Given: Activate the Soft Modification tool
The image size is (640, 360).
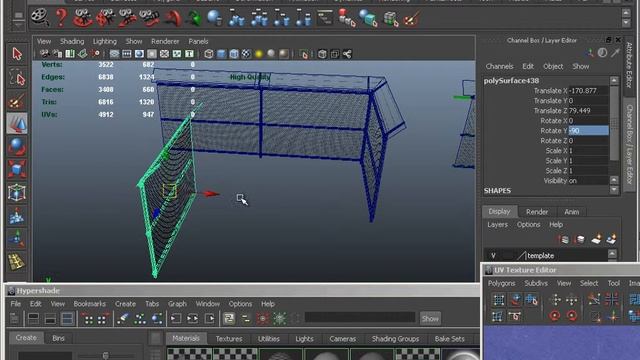Looking at the screenshot, I should click(x=17, y=216).
